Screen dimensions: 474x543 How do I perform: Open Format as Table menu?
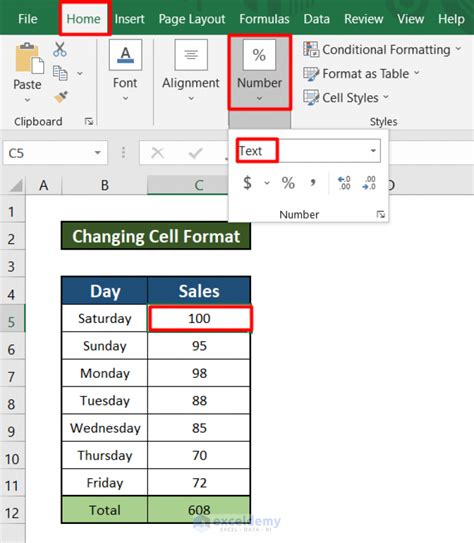pyautogui.click(x=361, y=73)
